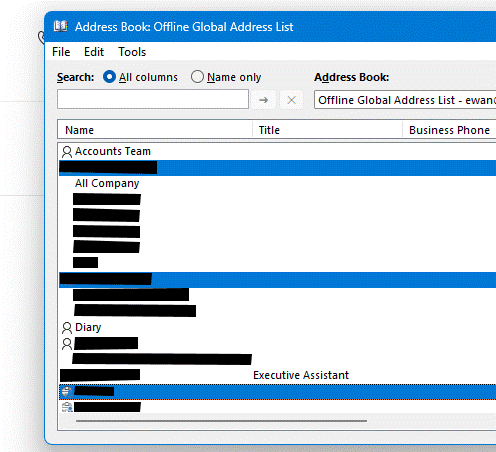
Task: Click the last row's mailbox icon
Action: 67,407
